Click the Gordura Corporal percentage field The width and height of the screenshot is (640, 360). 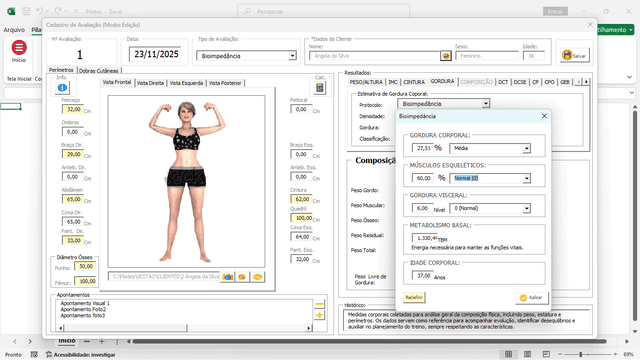(423, 148)
